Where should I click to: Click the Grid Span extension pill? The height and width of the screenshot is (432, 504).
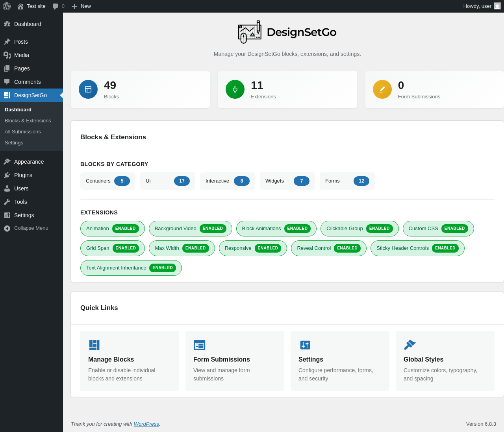tap(113, 248)
